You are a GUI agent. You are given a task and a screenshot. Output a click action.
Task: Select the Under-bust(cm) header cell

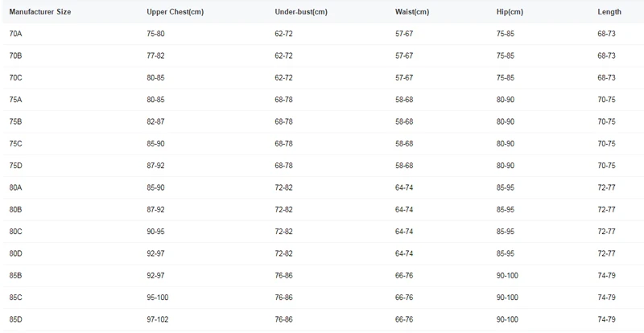[301, 12]
